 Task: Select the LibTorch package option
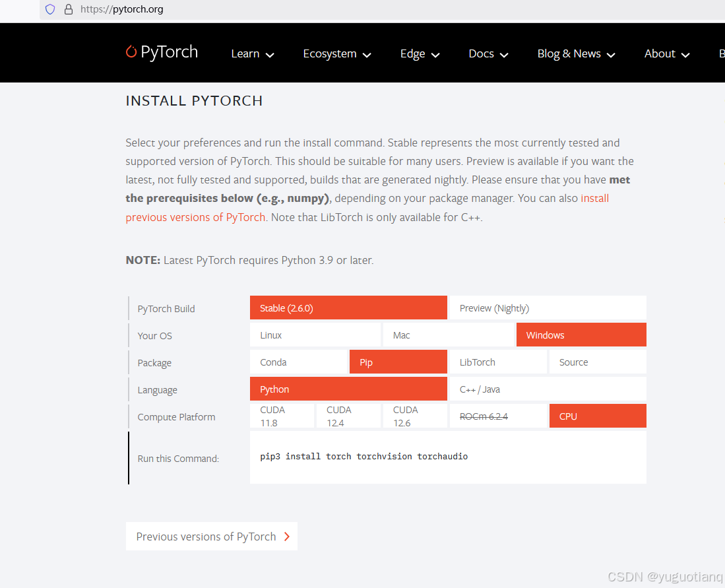[x=498, y=362]
